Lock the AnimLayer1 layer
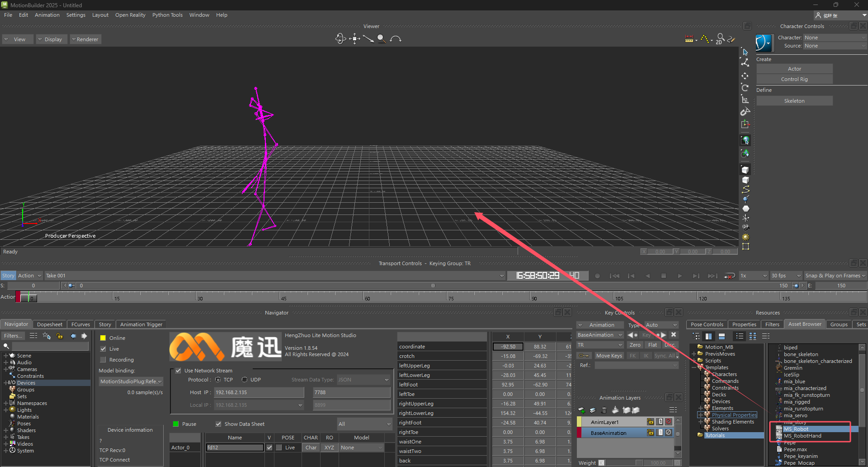 coord(650,422)
